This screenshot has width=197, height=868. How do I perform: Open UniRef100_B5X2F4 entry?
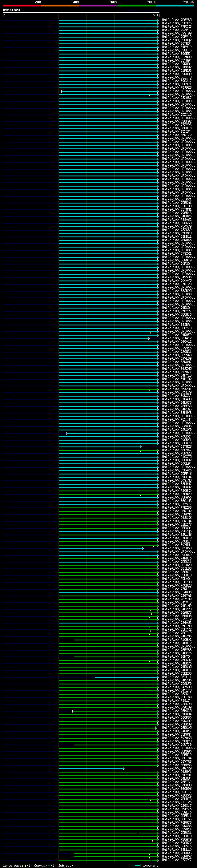pos(177,131)
